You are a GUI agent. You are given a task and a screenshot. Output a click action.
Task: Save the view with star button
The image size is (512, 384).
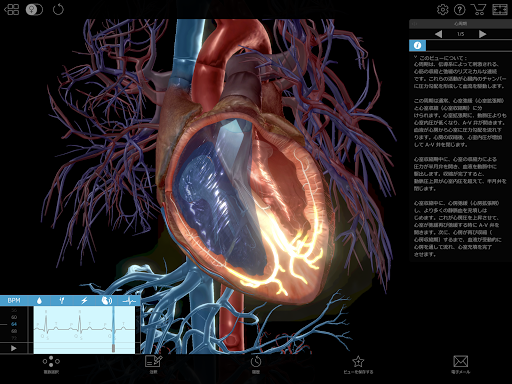358,364
